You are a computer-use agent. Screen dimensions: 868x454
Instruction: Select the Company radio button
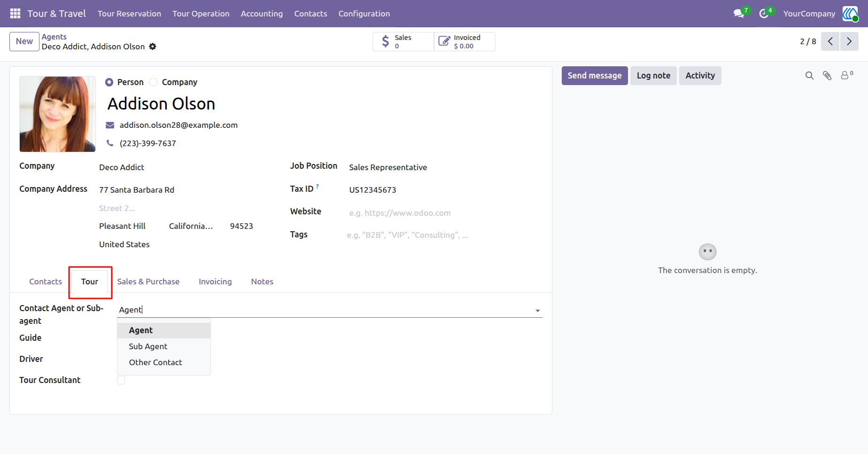click(x=154, y=82)
